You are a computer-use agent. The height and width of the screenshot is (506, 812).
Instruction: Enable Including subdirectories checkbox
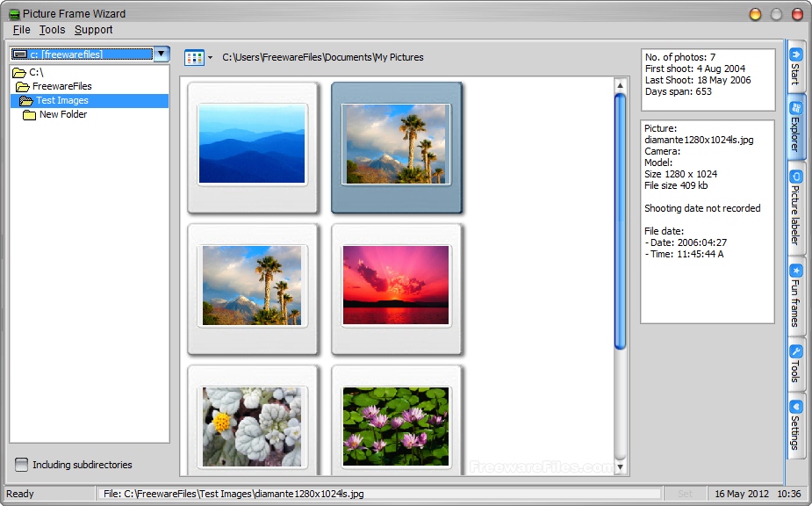point(21,465)
